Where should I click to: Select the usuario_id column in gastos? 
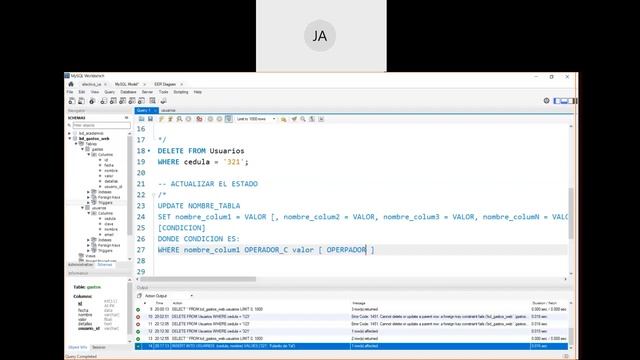(113, 187)
